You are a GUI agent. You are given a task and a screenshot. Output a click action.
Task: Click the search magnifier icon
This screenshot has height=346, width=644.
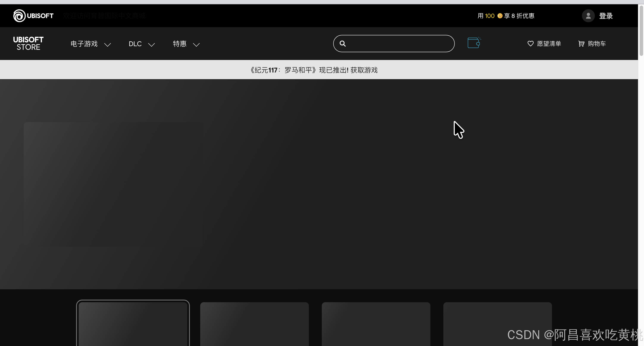pos(342,44)
